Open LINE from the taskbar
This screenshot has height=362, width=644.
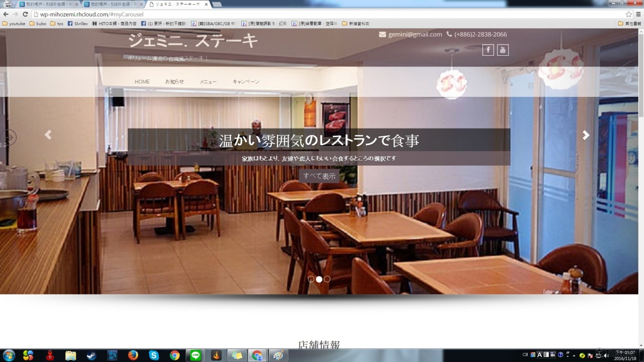pos(195,356)
